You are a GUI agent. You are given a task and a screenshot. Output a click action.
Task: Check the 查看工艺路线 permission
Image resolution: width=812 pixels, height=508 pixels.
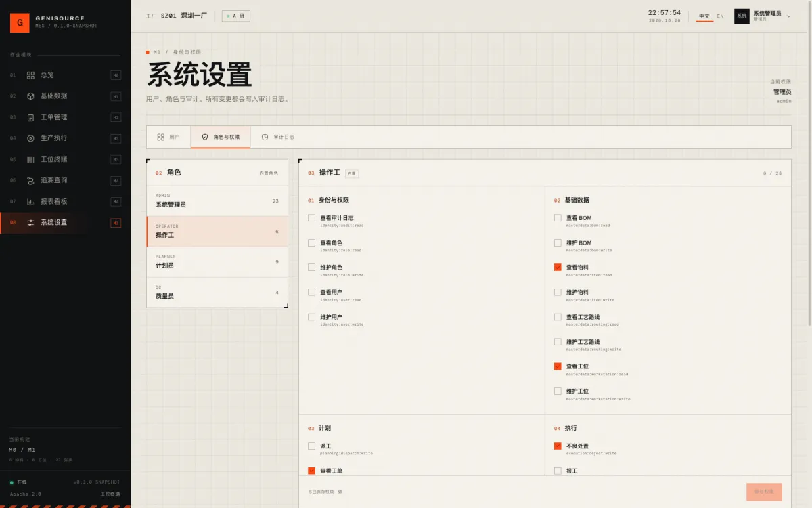tap(558, 317)
